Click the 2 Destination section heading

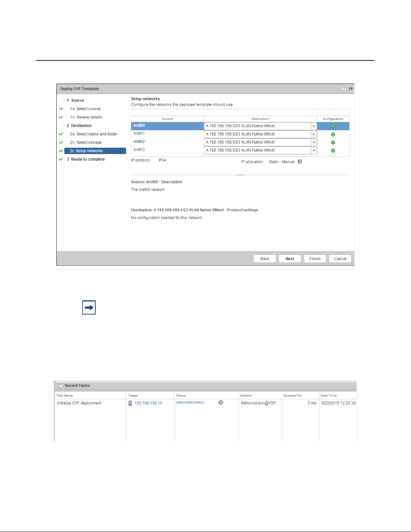pyautogui.click(x=79, y=126)
